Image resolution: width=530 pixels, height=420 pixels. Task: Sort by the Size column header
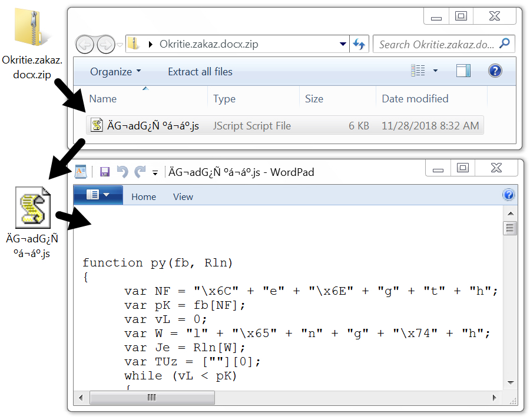(314, 99)
